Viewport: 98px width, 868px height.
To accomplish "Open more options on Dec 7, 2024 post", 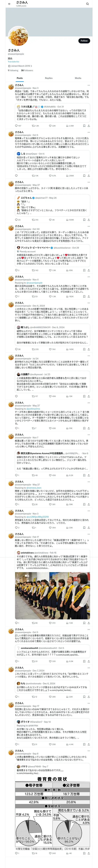I will tap(89, 667).
